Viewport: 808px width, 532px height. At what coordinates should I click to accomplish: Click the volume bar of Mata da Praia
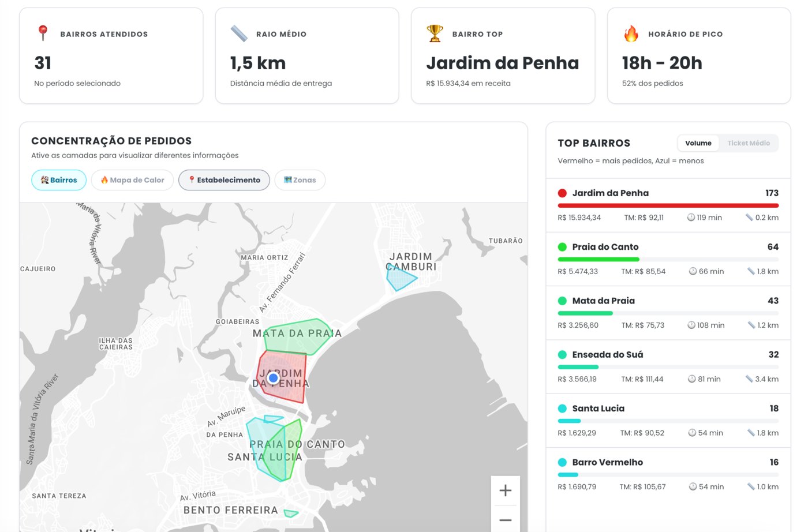coord(585,313)
